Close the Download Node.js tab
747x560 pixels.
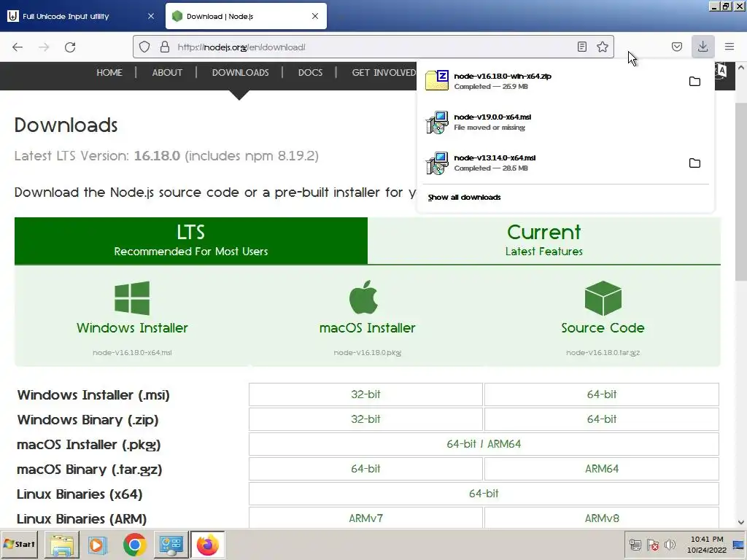[315, 16]
